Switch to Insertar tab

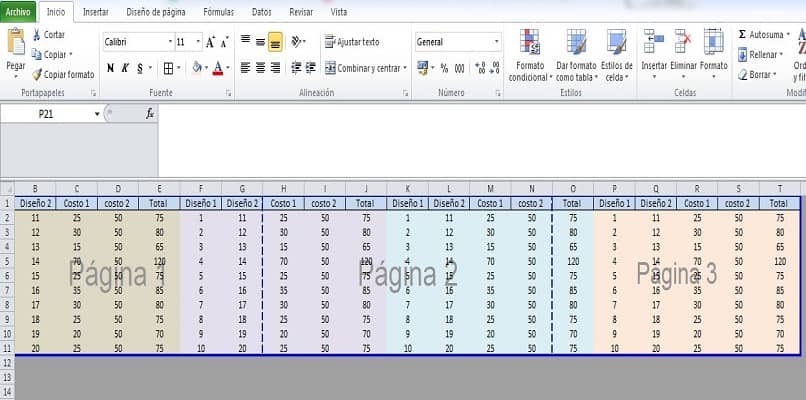pyautogui.click(x=96, y=12)
